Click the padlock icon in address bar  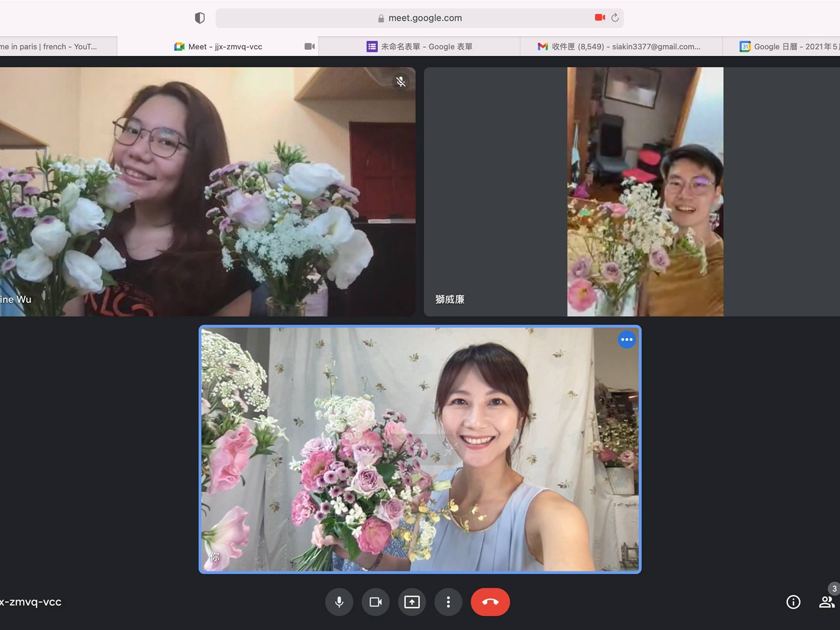tap(380, 18)
